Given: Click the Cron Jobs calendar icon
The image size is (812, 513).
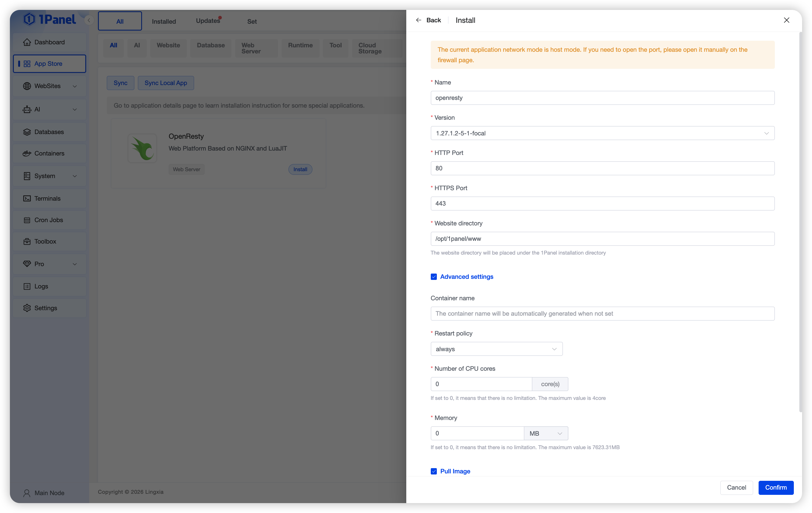Looking at the screenshot, I should pos(27,220).
